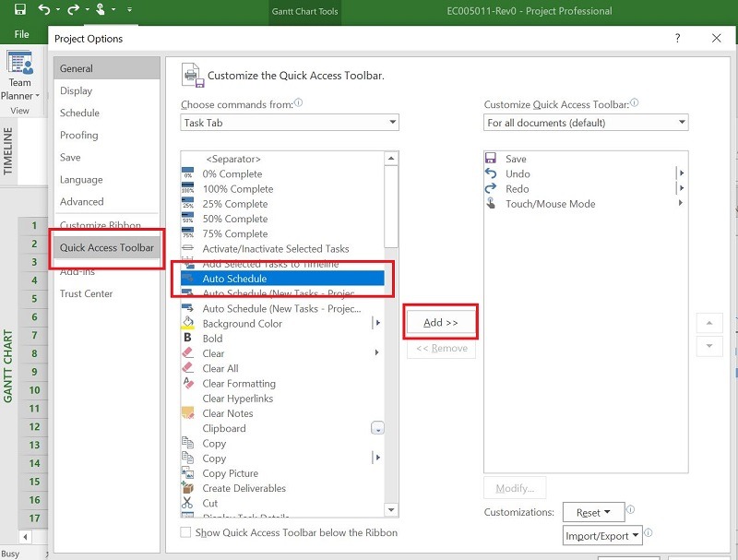Click commands list scroll down arrow

(x=391, y=509)
